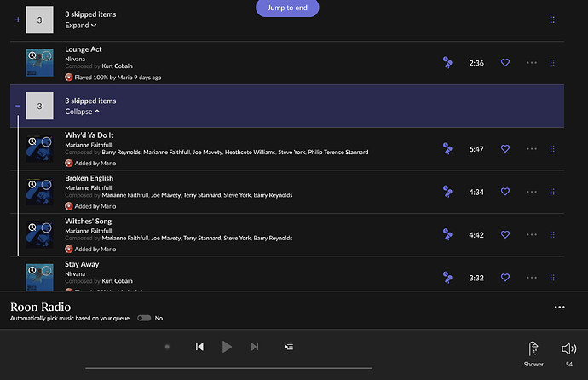Screen dimensions: 588x380
Task: Click the signal path dot indicator
Action: (x=167, y=347)
